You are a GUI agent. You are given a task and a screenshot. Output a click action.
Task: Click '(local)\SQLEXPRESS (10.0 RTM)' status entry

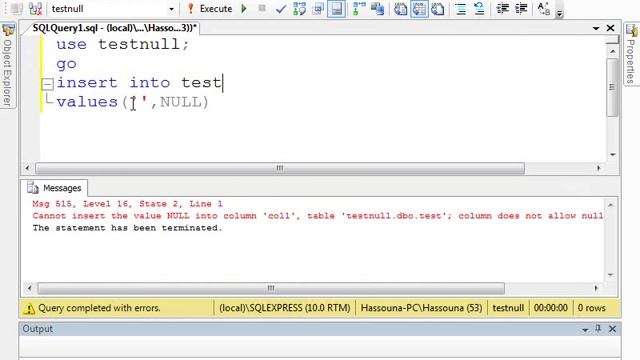284,308
